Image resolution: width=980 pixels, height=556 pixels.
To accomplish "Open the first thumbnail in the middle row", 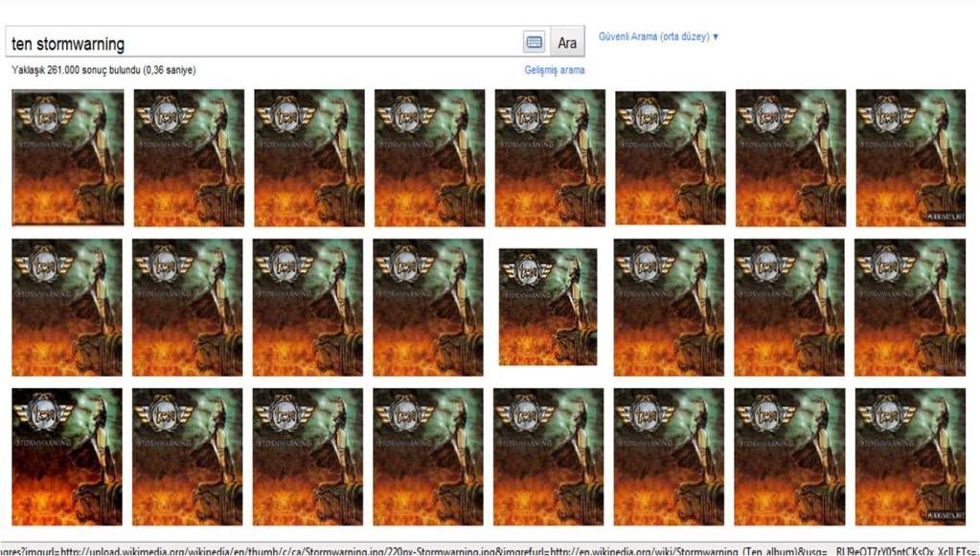I will (x=68, y=307).
